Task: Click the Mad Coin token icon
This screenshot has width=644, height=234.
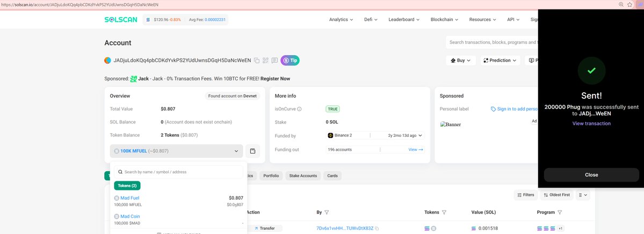Action: point(117,216)
